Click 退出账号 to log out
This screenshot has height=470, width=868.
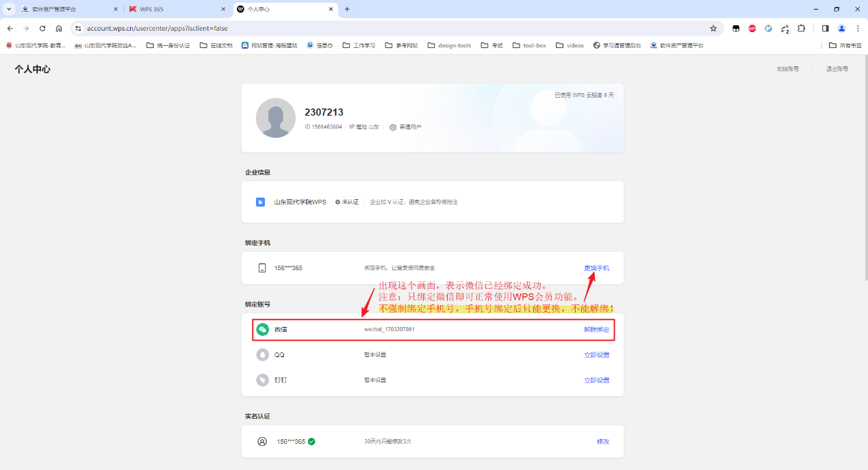click(x=837, y=69)
